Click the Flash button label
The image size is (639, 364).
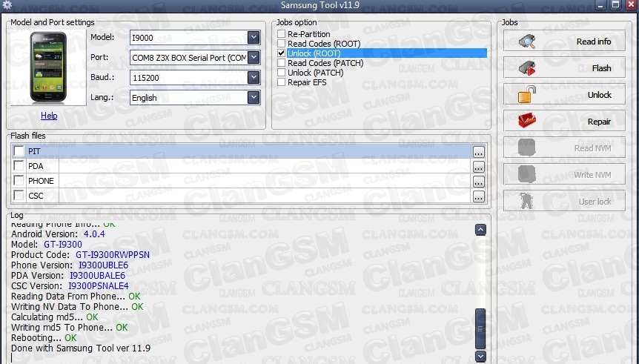pos(601,68)
